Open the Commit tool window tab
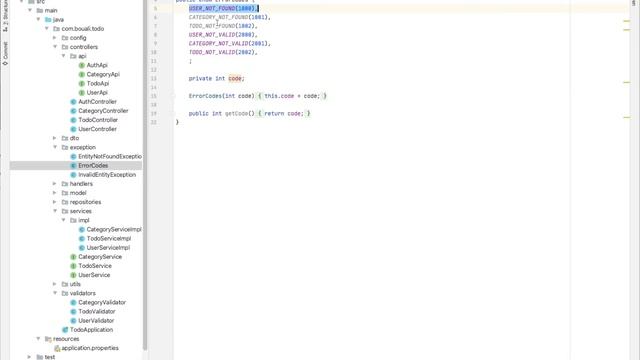This screenshot has height=360, width=640. tap(5, 53)
